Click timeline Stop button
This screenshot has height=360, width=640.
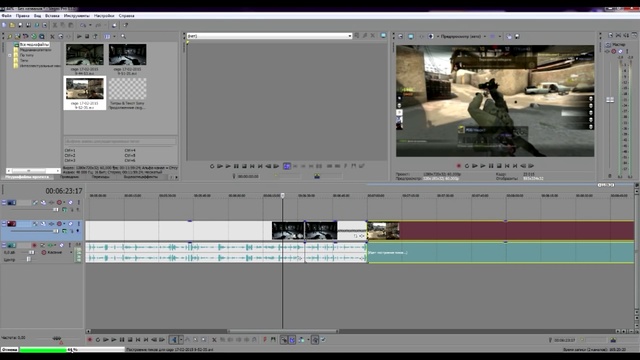130,340
